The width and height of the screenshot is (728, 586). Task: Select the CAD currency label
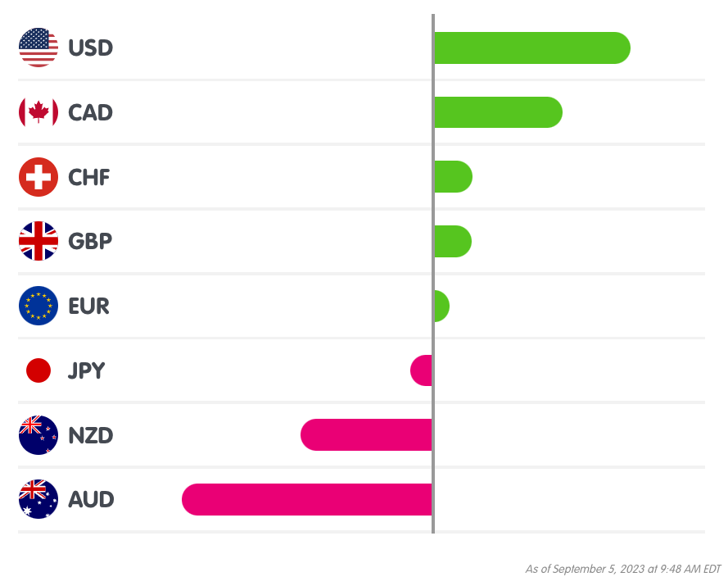90,112
